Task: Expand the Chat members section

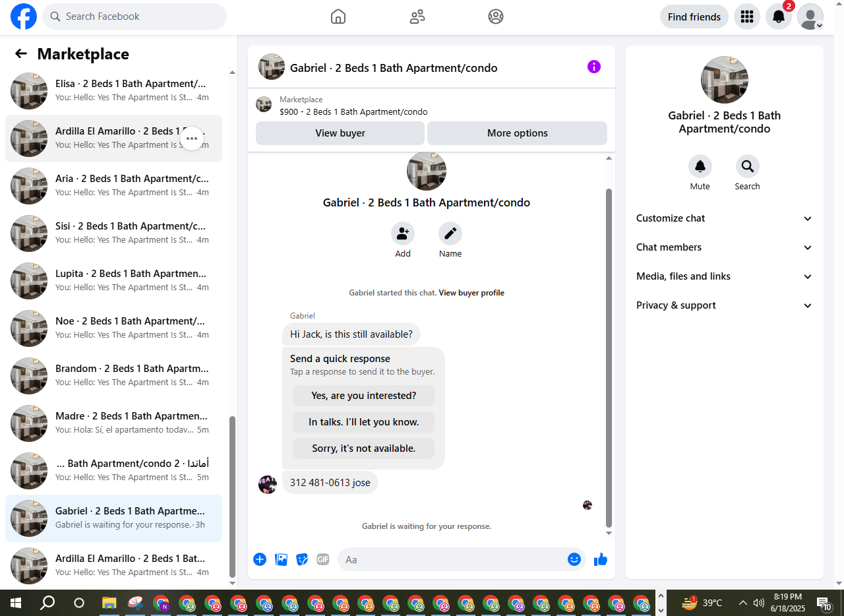Action: 725,247
